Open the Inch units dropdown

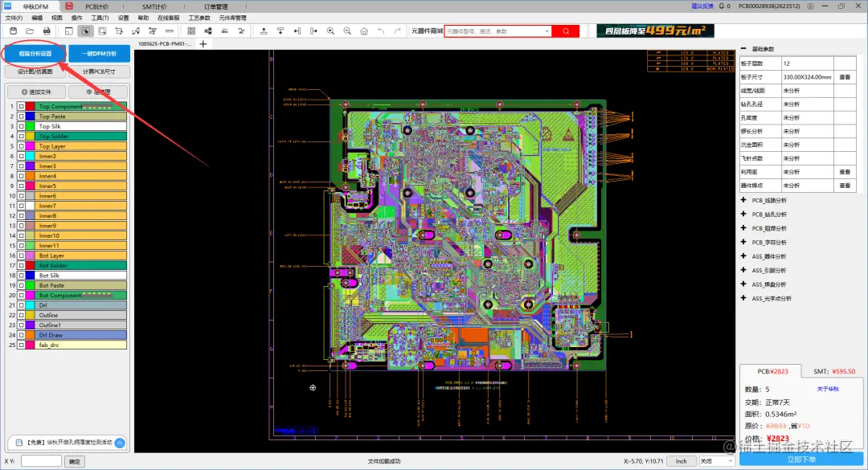click(x=682, y=461)
